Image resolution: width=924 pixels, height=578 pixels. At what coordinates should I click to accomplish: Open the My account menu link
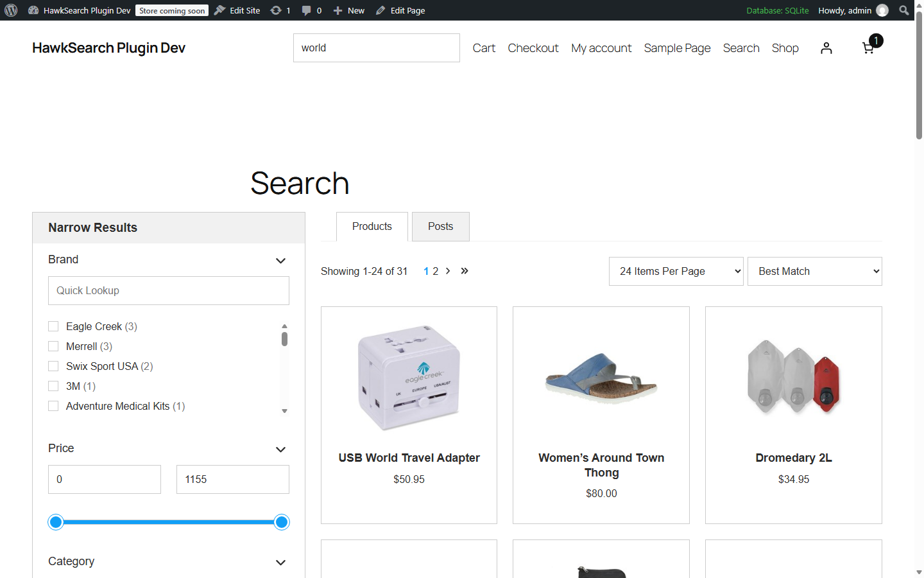coord(601,48)
